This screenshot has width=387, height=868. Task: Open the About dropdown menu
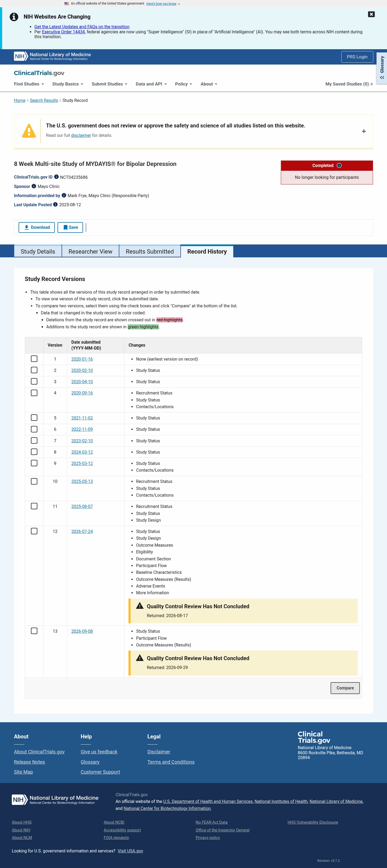[209, 84]
